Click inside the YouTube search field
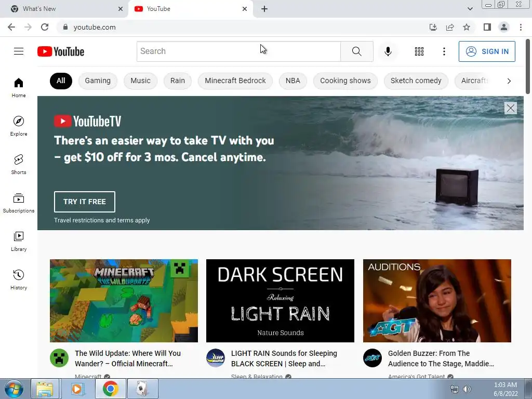This screenshot has height=399, width=532. [x=238, y=51]
